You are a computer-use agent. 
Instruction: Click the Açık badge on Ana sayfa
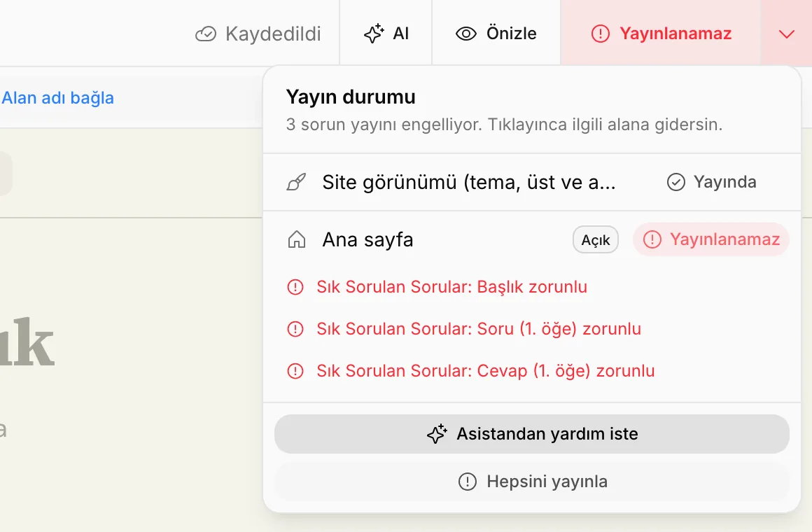[596, 240]
